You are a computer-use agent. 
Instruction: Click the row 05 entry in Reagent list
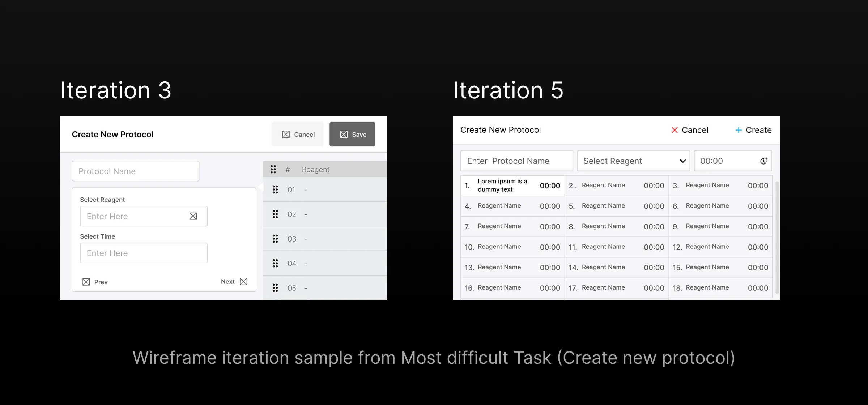coord(325,288)
